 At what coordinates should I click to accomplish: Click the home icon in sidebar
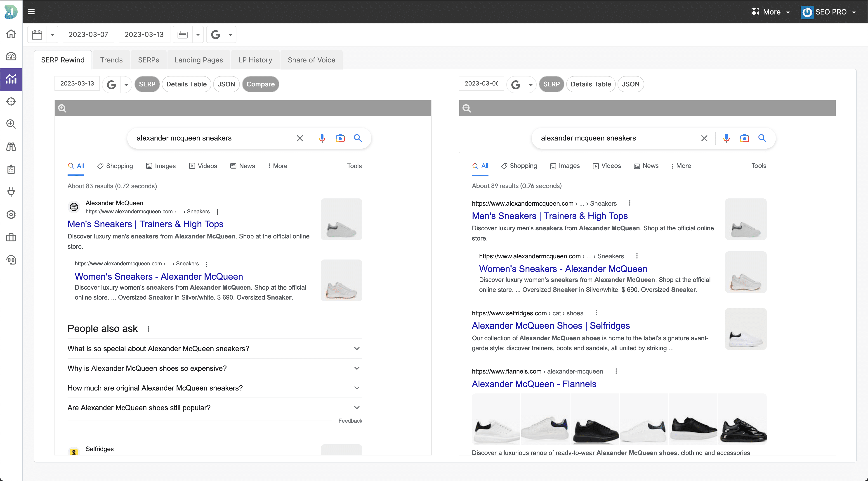[11, 34]
